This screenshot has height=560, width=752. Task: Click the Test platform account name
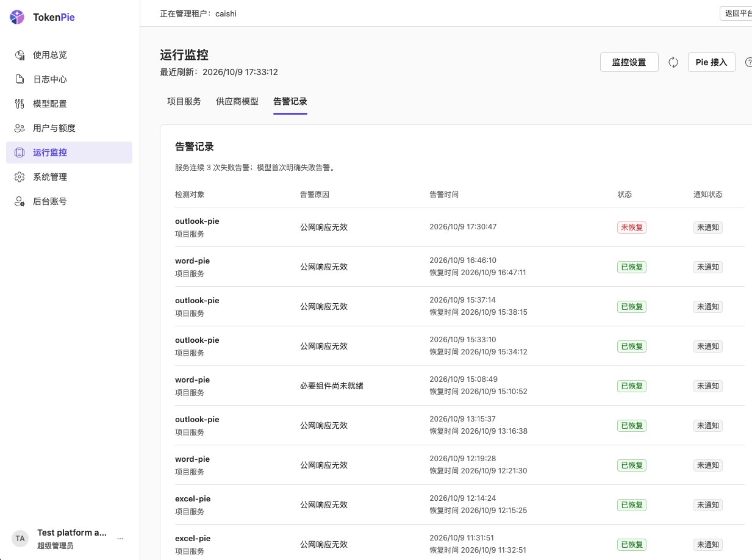click(72, 533)
